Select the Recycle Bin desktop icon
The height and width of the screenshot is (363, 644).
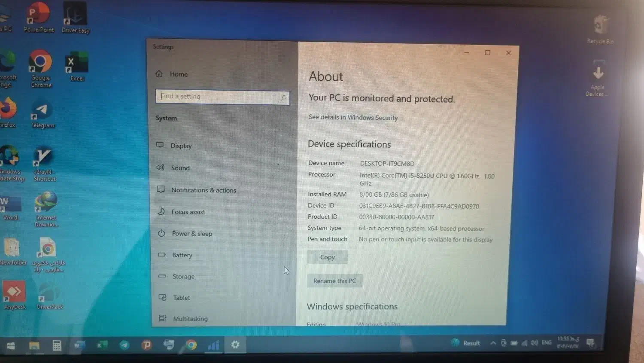(x=601, y=29)
